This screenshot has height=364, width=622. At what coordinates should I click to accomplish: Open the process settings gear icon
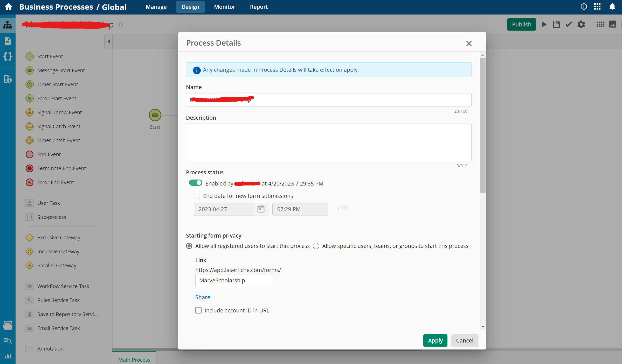[581, 24]
